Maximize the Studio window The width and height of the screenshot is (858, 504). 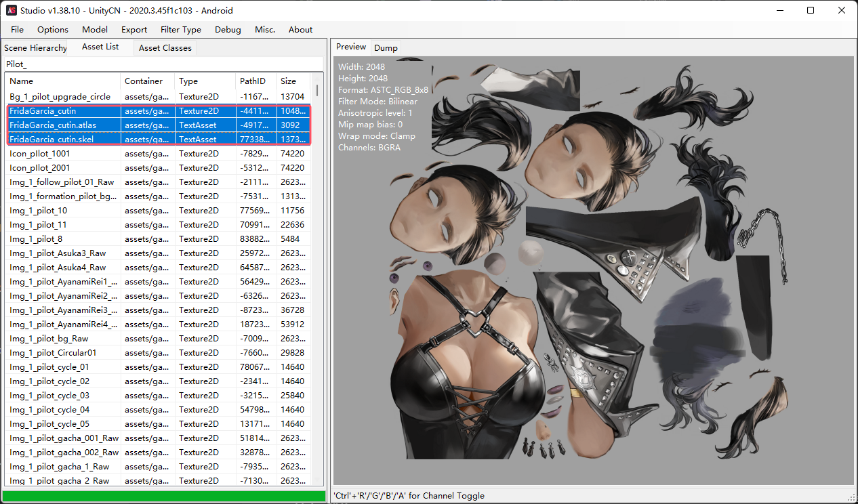click(811, 10)
